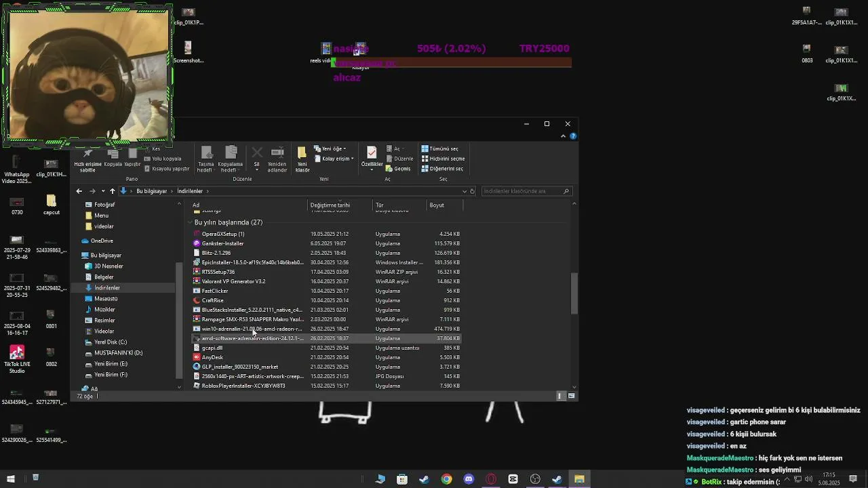This screenshot has height=488, width=868.
Task: Open Özellikler properties icon
Action: pyautogui.click(x=372, y=153)
